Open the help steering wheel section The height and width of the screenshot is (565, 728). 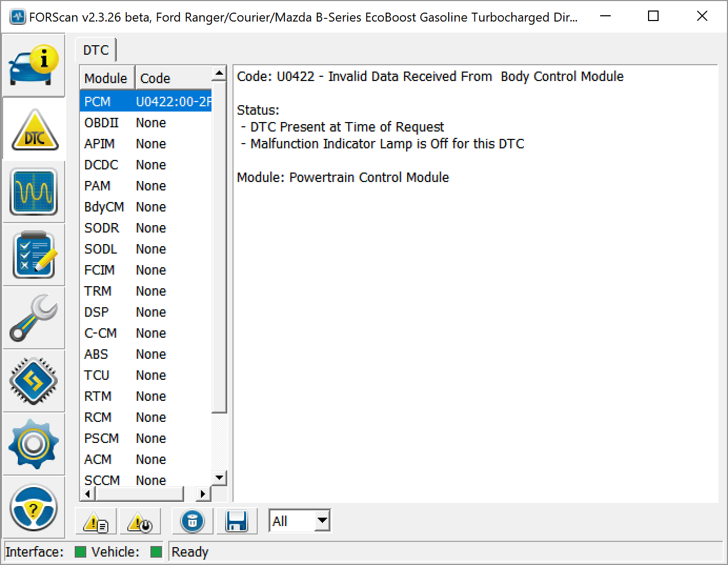click(x=34, y=508)
